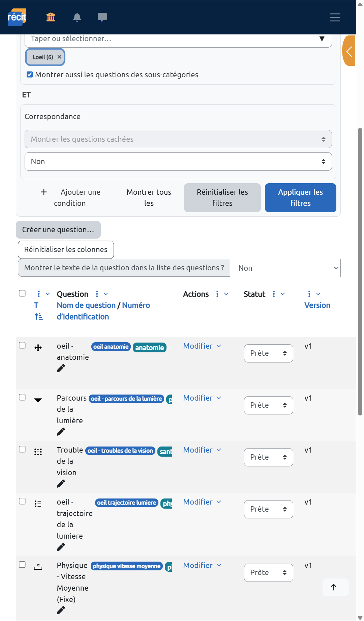
Task: Open the question text display dropdown
Action: point(285,268)
